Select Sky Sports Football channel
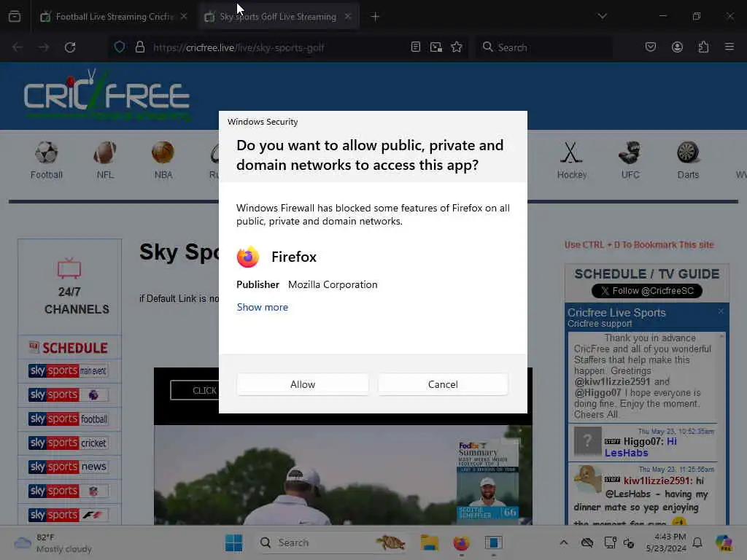 point(68,419)
